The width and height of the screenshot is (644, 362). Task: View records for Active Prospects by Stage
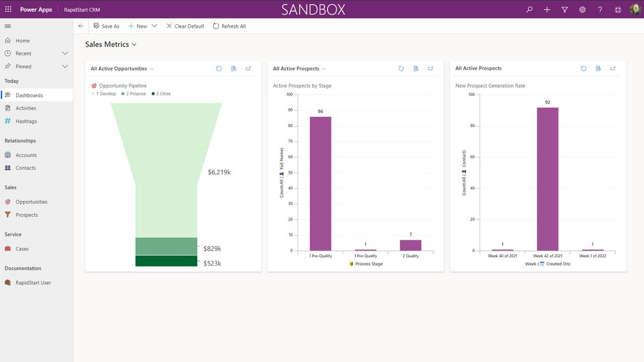[416, 69]
